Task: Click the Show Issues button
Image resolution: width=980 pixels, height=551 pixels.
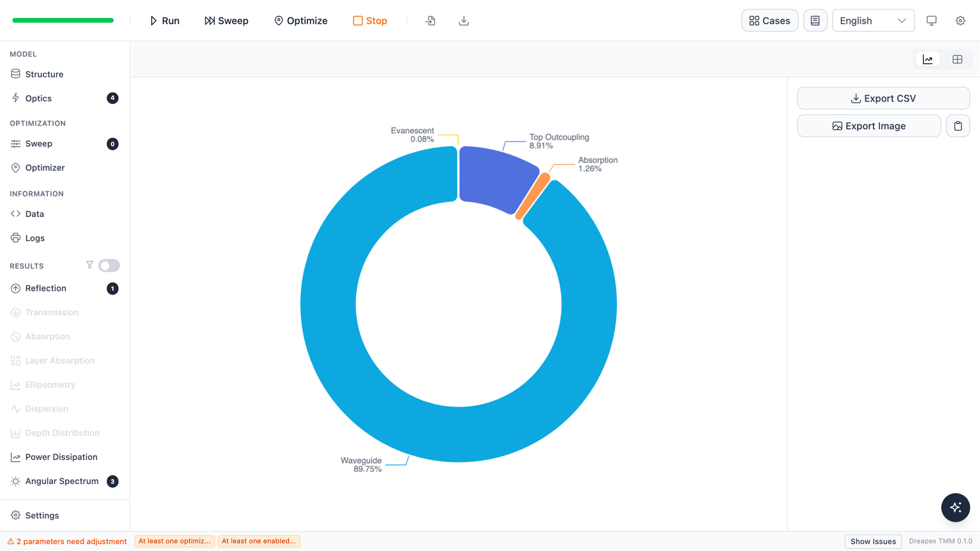Action: point(873,541)
